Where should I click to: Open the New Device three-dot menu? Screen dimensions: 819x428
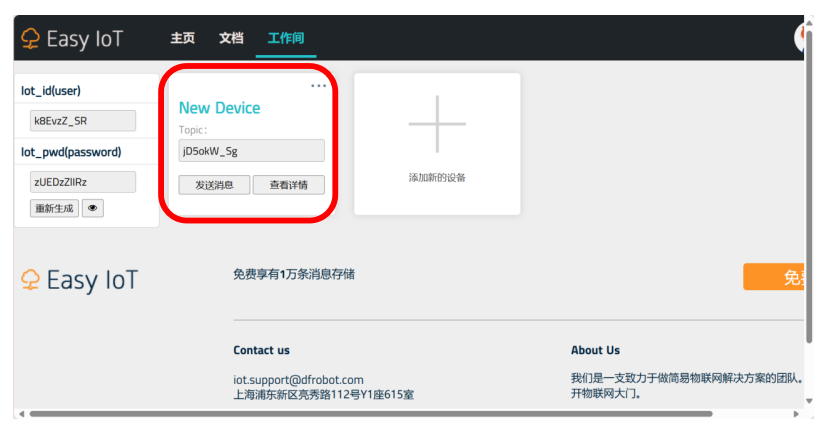point(318,86)
